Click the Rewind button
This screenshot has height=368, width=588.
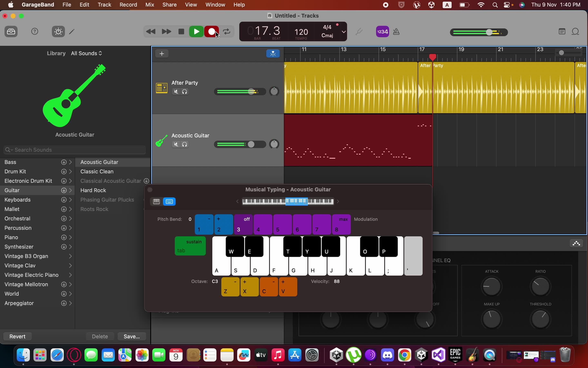tap(151, 32)
